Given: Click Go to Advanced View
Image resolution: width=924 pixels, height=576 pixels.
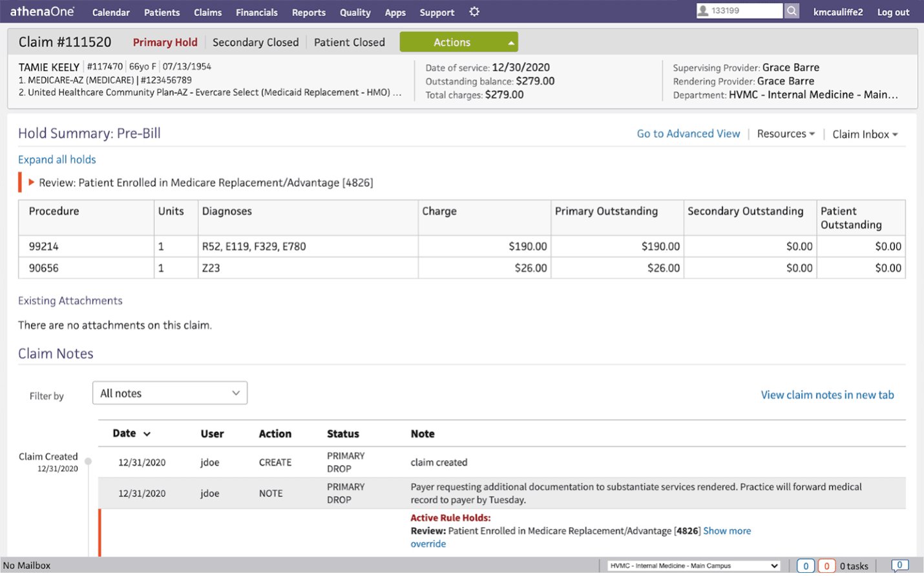Looking at the screenshot, I should (x=688, y=134).
